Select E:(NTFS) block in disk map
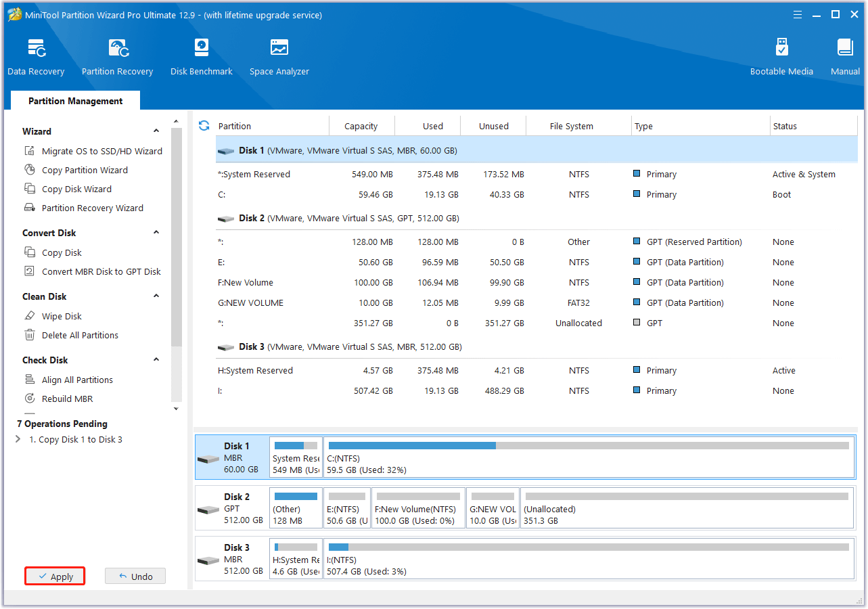 pos(347,508)
